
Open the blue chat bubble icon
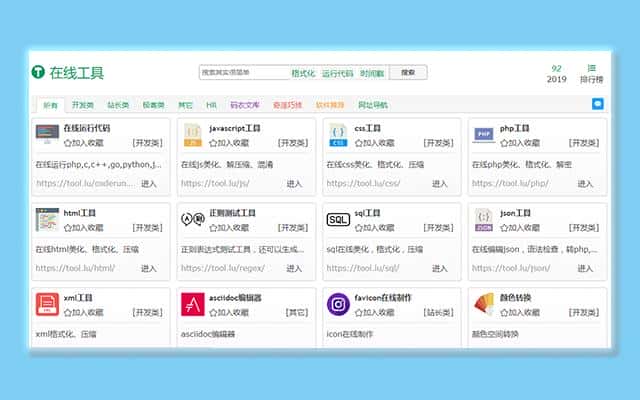(x=598, y=104)
